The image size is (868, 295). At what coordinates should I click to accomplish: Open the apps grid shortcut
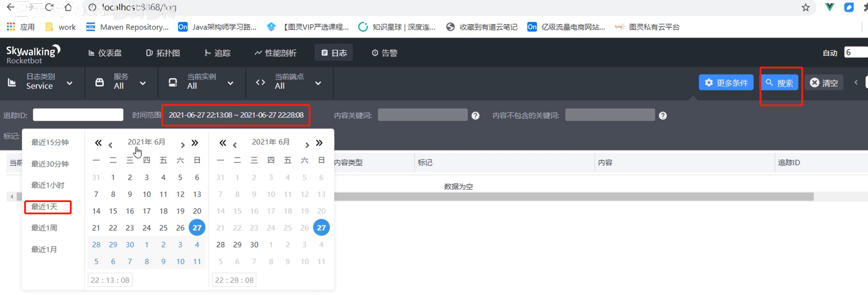[11, 27]
